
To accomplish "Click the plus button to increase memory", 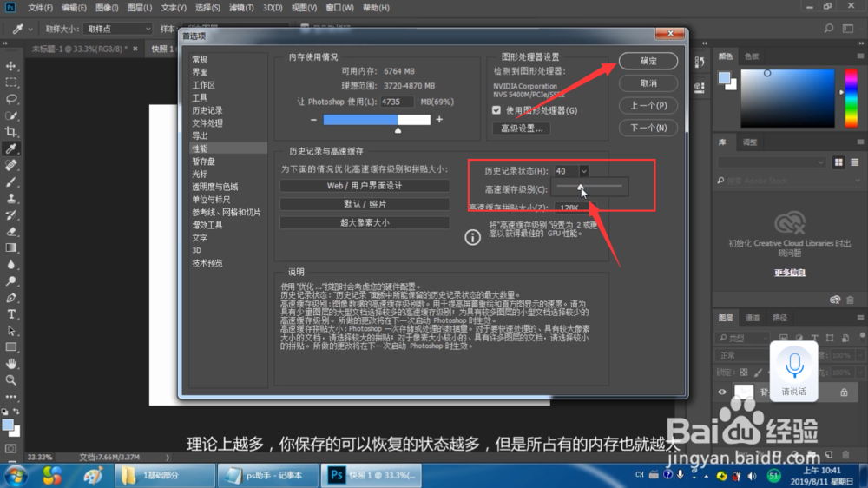I will click(x=439, y=120).
